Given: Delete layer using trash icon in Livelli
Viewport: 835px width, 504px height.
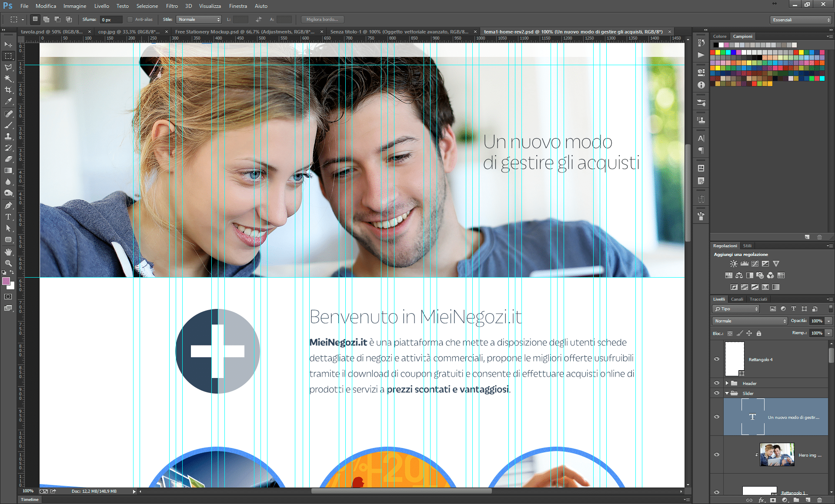Looking at the screenshot, I should [820, 500].
